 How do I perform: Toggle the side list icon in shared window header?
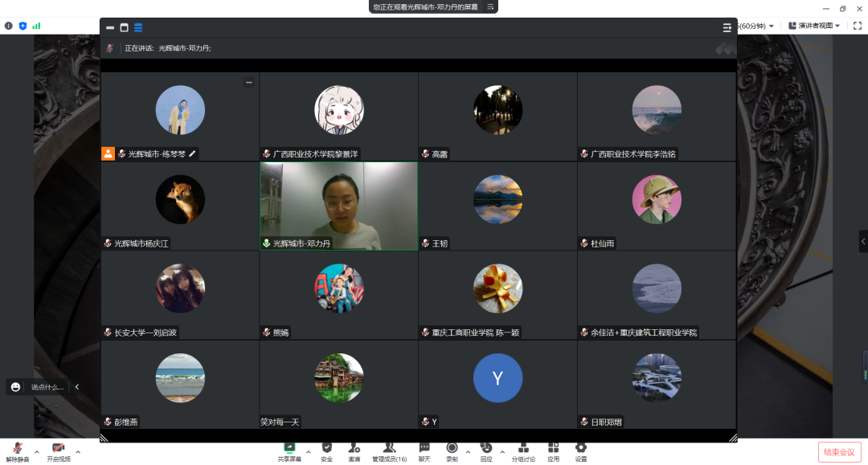coord(727,27)
